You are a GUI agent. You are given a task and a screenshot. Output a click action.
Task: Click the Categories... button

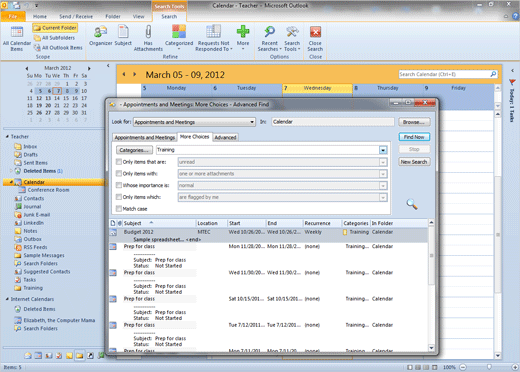pyautogui.click(x=134, y=150)
